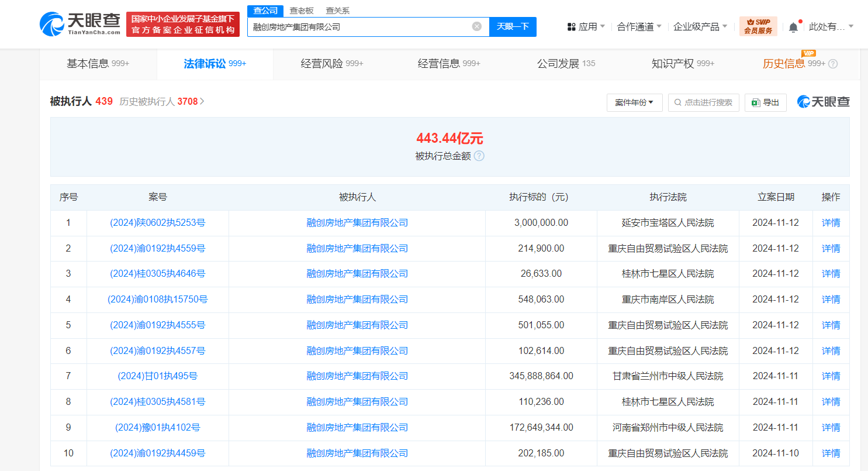Switch to the 公司发展 tab
This screenshot has height=471, width=868.
coord(566,64)
